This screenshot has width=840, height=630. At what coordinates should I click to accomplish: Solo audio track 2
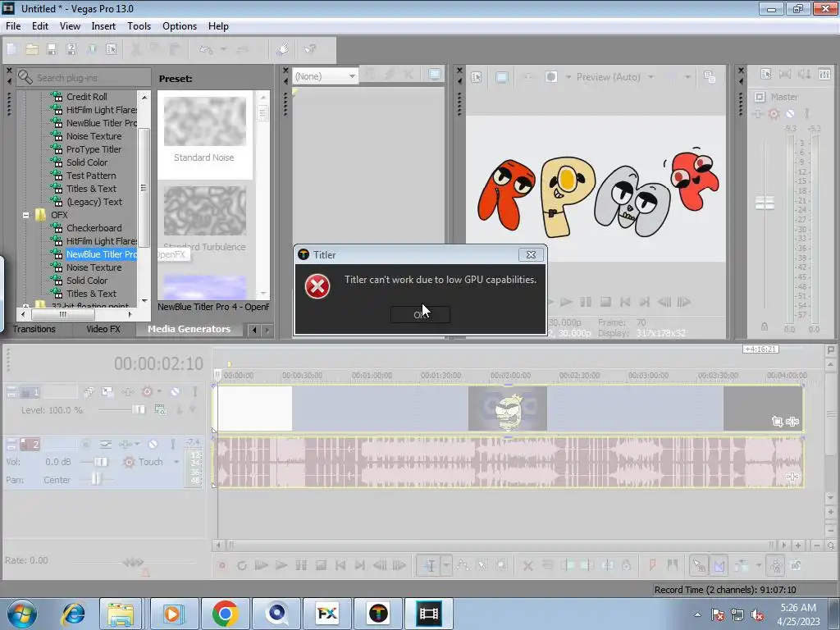tap(172, 444)
